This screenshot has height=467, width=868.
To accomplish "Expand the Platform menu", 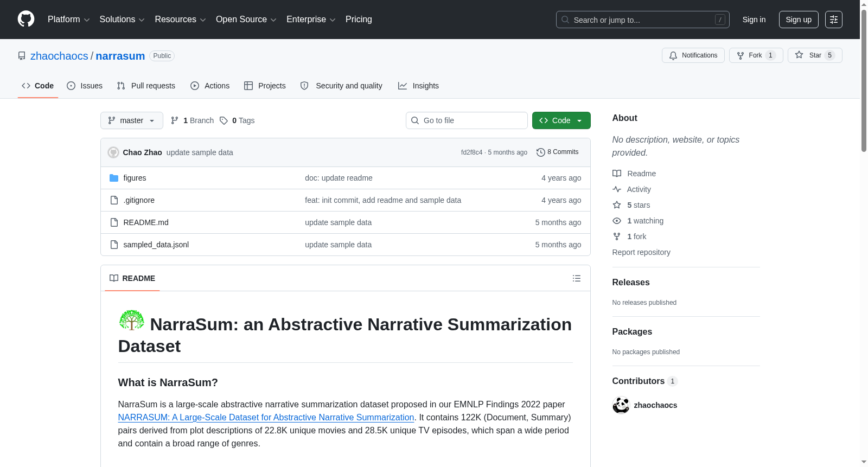I will [68, 20].
